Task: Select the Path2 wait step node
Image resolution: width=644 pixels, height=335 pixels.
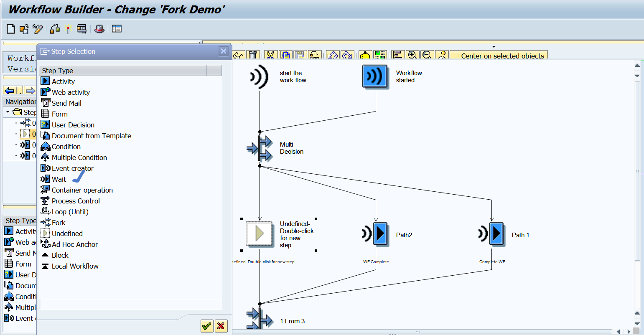Action: point(376,234)
